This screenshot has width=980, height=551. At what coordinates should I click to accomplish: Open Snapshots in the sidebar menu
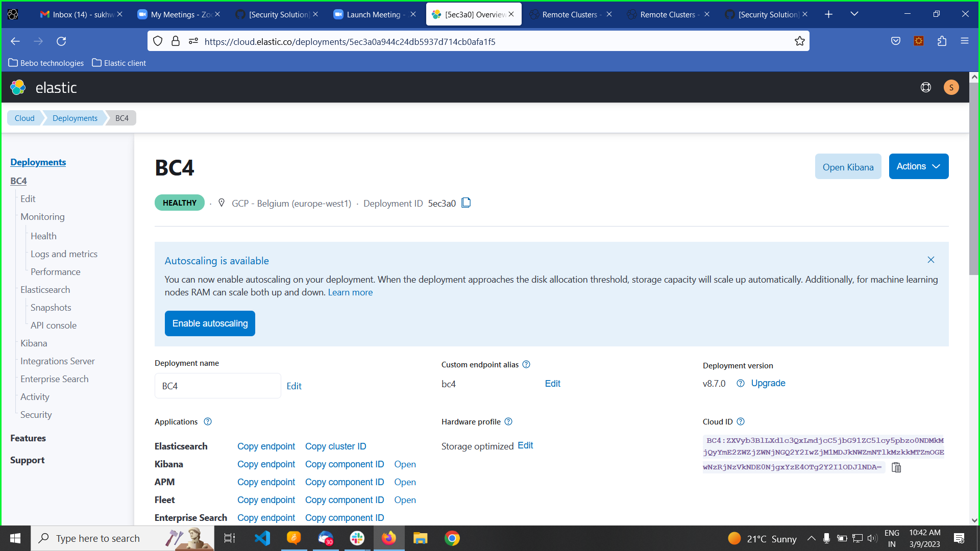click(51, 308)
